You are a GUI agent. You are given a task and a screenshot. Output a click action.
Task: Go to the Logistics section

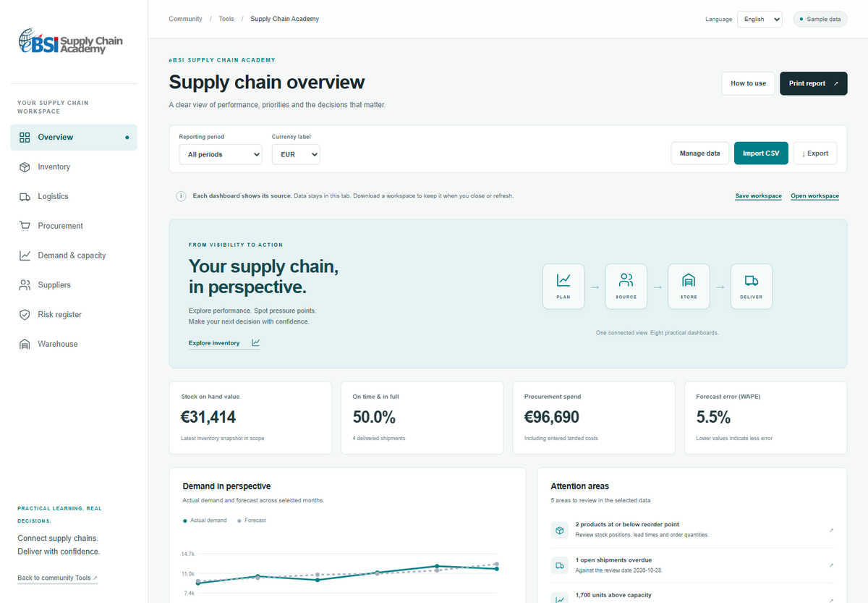[74, 196]
